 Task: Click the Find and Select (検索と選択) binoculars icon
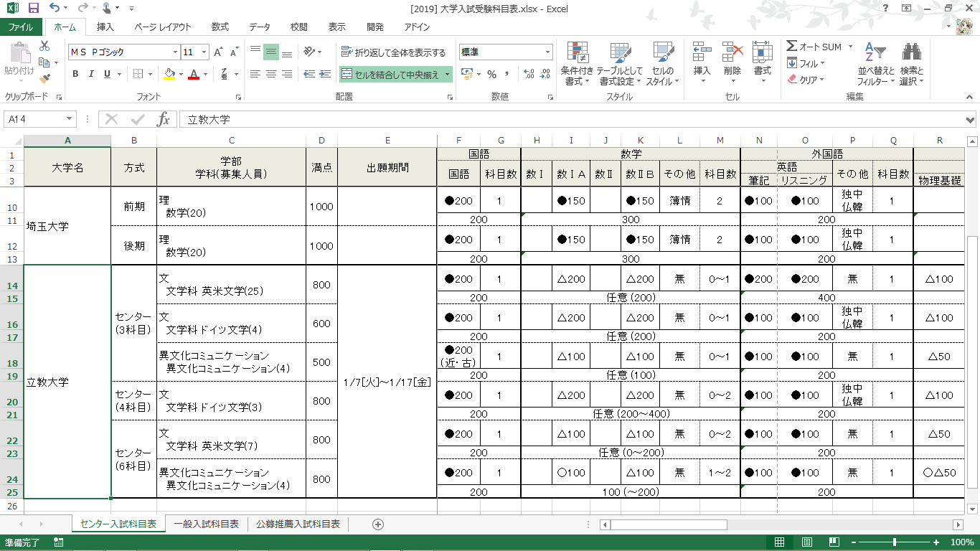click(x=911, y=54)
